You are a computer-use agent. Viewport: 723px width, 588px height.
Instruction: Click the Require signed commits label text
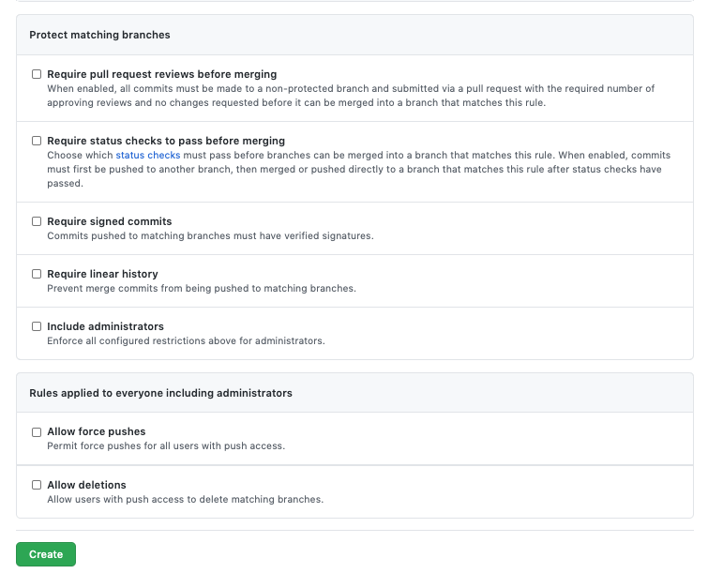110,221
